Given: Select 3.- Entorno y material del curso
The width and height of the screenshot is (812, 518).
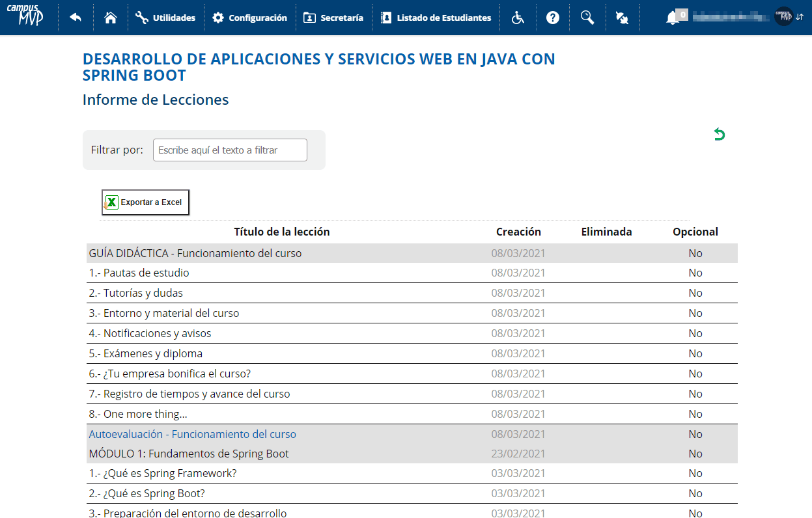Looking at the screenshot, I should click(412, 313).
